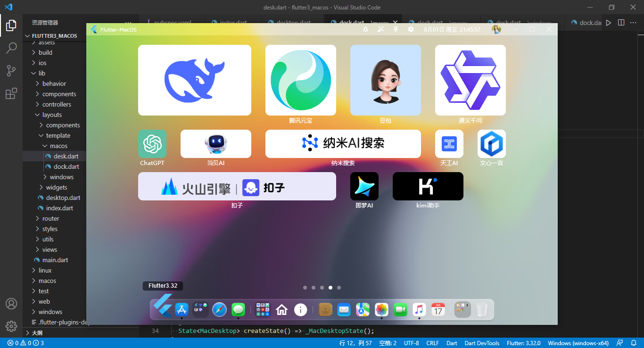
Task: Toggle the split editor layout icon
Action: [x=620, y=22]
